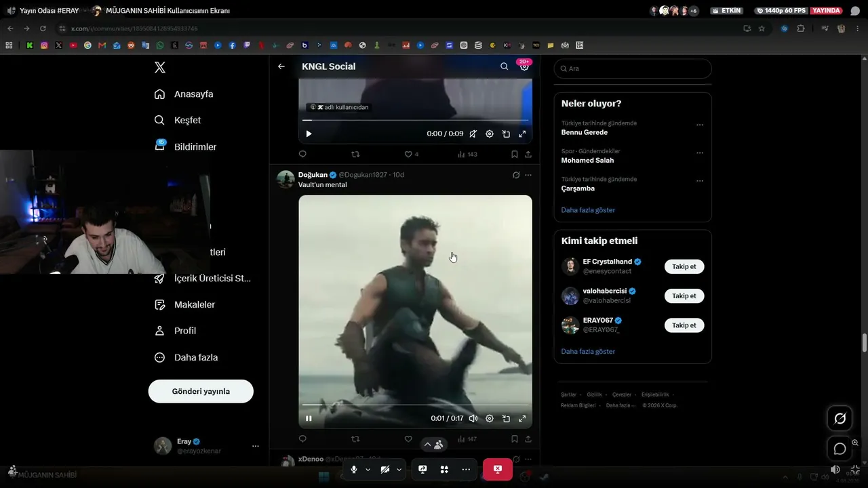Go to Anasayfa in the sidebar
The width and height of the screenshot is (868, 488).
click(184, 94)
